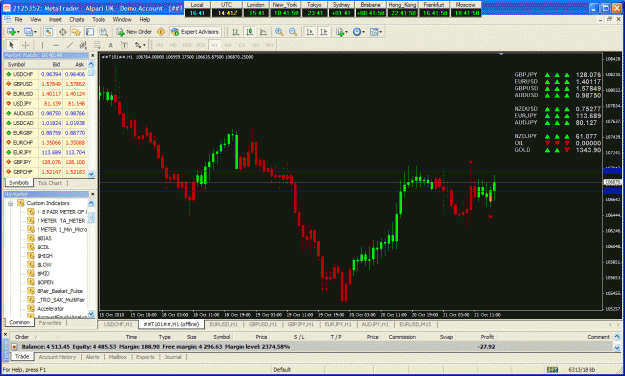The width and height of the screenshot is (625, 376).
Task: Open the Strategy Tester icon
Action: 104,32
